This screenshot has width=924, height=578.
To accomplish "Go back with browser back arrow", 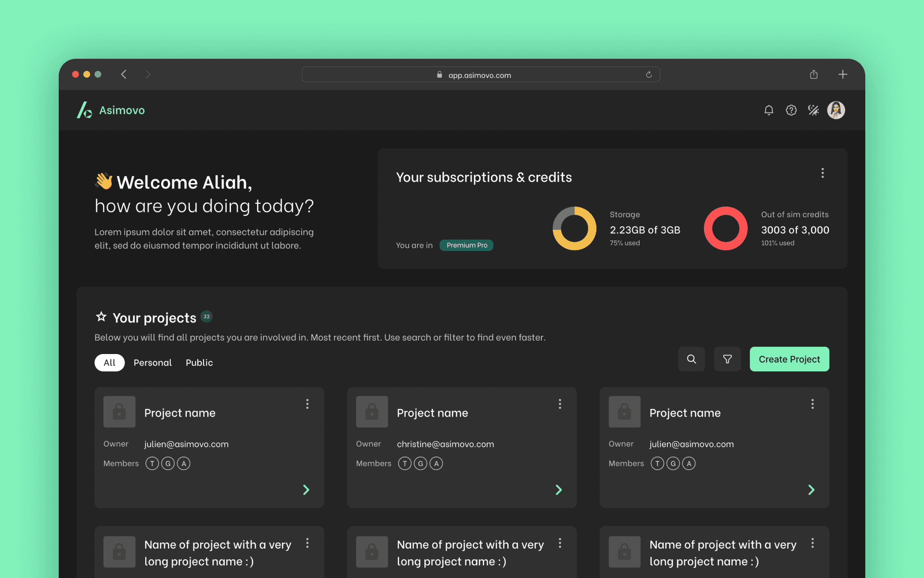I will (x=124, y=74).
